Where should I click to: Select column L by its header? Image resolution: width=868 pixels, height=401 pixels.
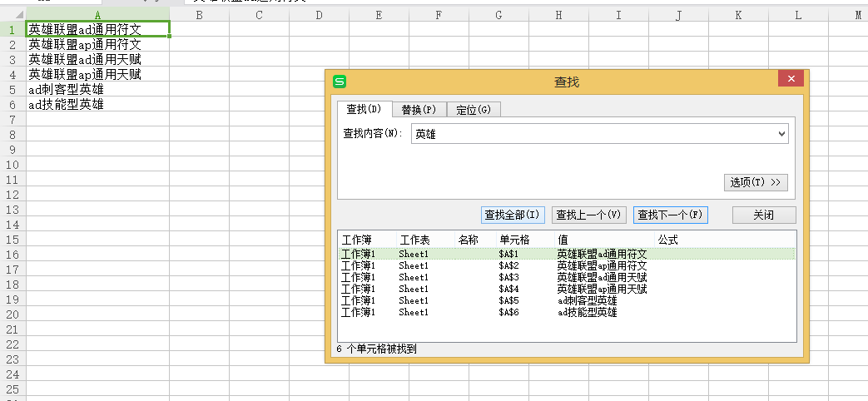798,16
